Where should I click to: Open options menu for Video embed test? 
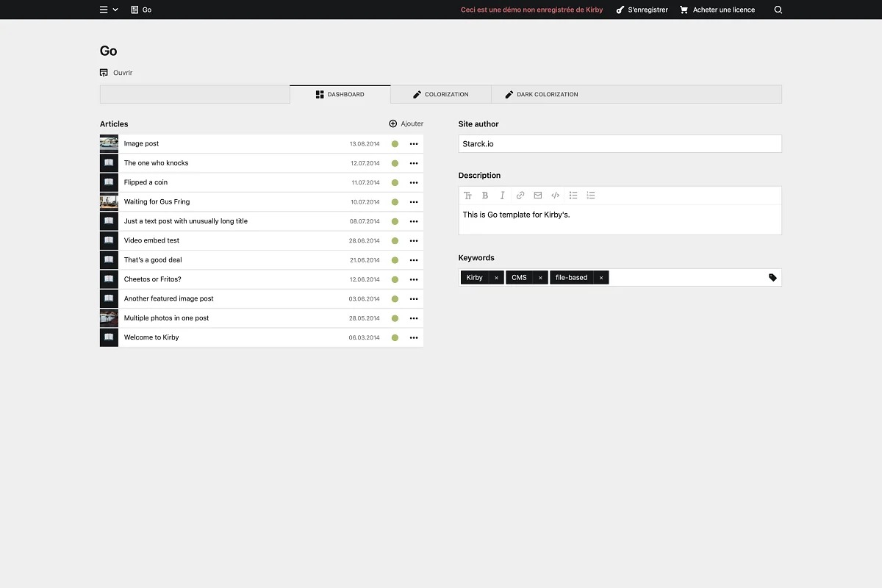coord(414,241)
